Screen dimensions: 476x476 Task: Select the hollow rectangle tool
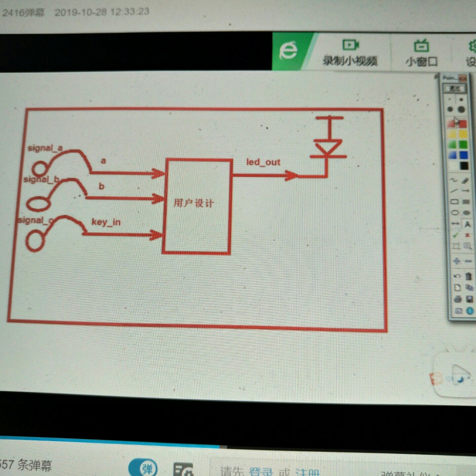point(455,202)
